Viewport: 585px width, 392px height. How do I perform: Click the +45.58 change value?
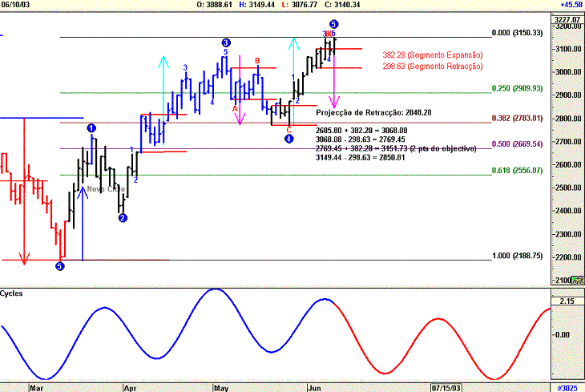tap(571, 5)
